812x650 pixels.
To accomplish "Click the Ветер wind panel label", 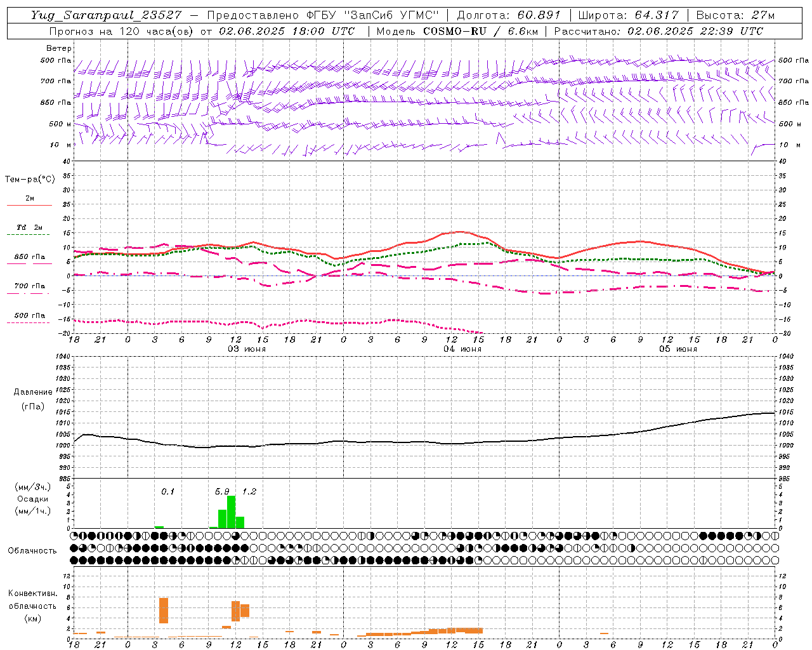I will click(x=59, y=48).
